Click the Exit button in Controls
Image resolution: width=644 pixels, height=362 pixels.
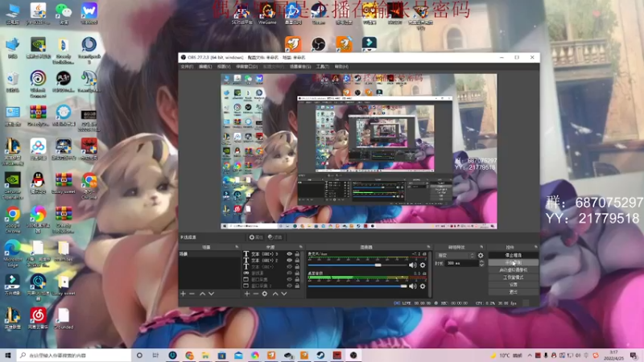tap(514, 292)
